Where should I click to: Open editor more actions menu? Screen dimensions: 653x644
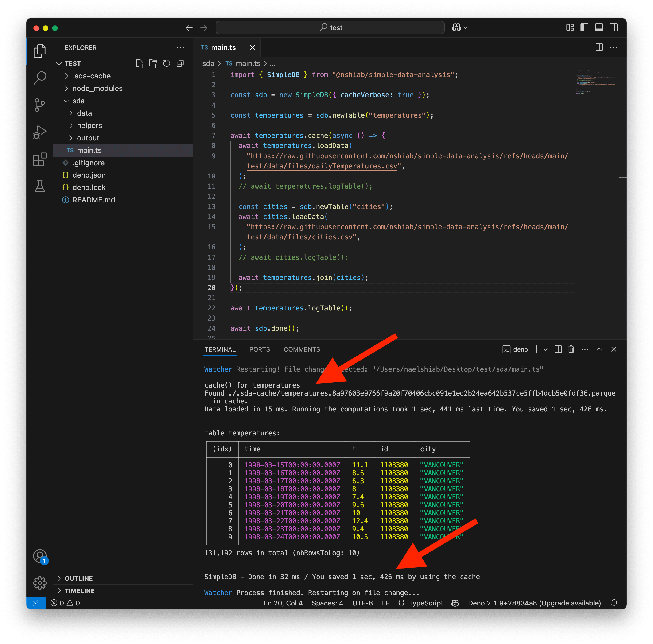[x=614, y=47]
